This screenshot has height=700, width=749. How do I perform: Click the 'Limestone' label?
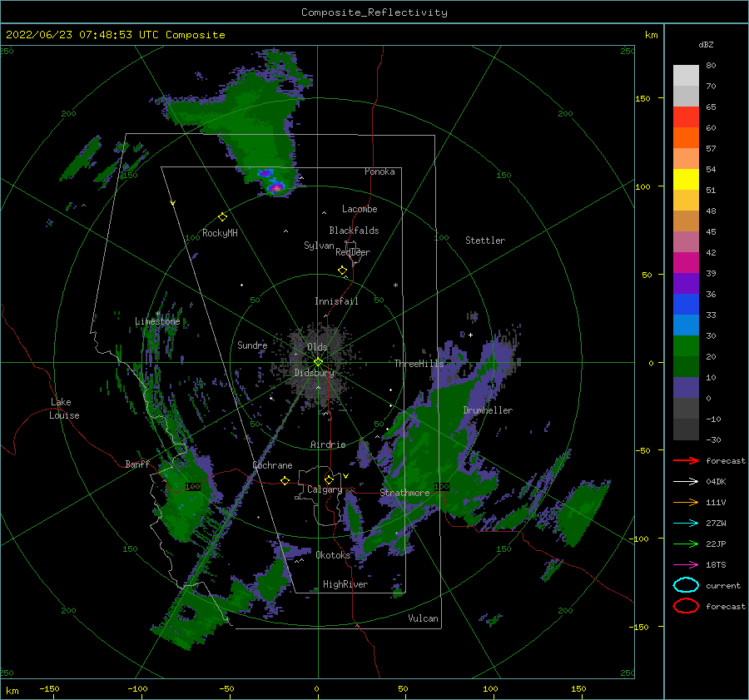[x=157, y=321]
